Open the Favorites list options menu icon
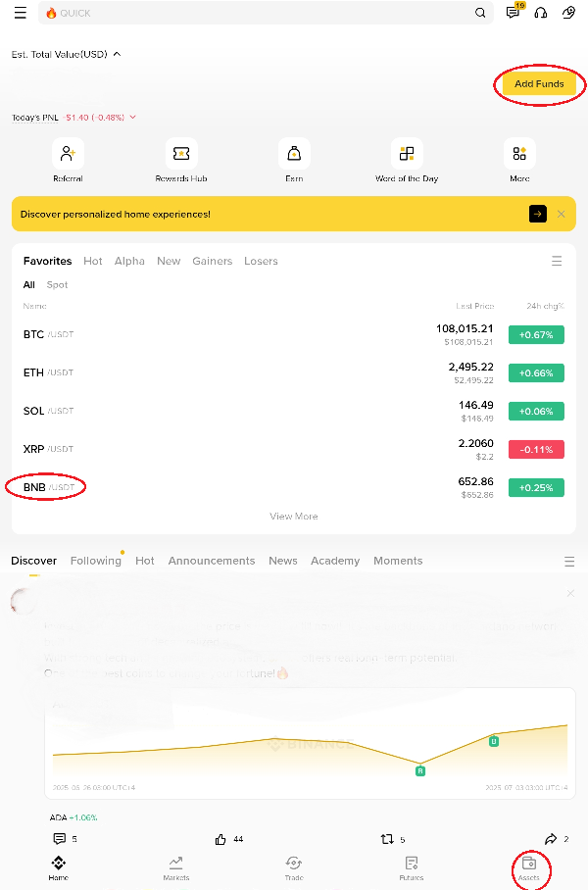 pos(557,261)
